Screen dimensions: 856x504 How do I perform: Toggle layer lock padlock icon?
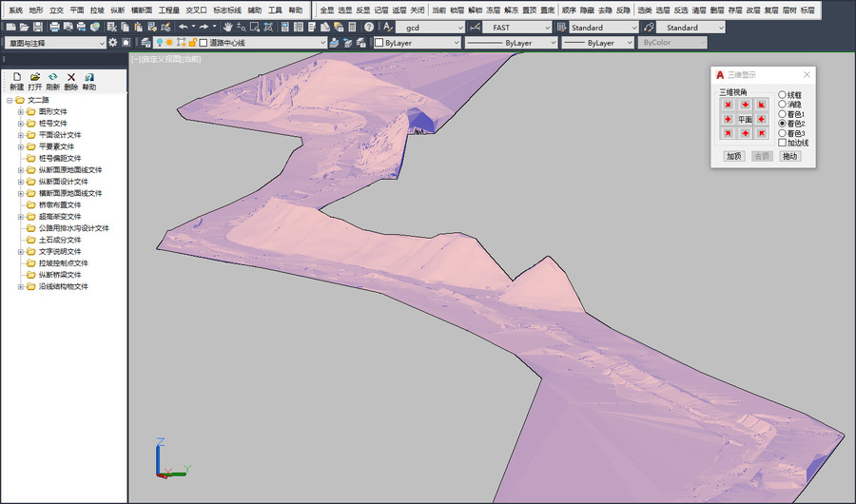point(193,42)
